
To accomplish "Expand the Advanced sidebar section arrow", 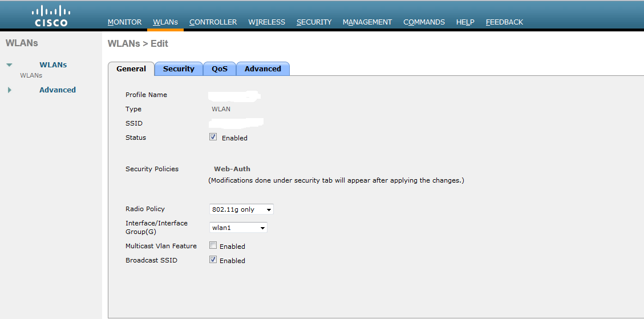I will (10, 90).
